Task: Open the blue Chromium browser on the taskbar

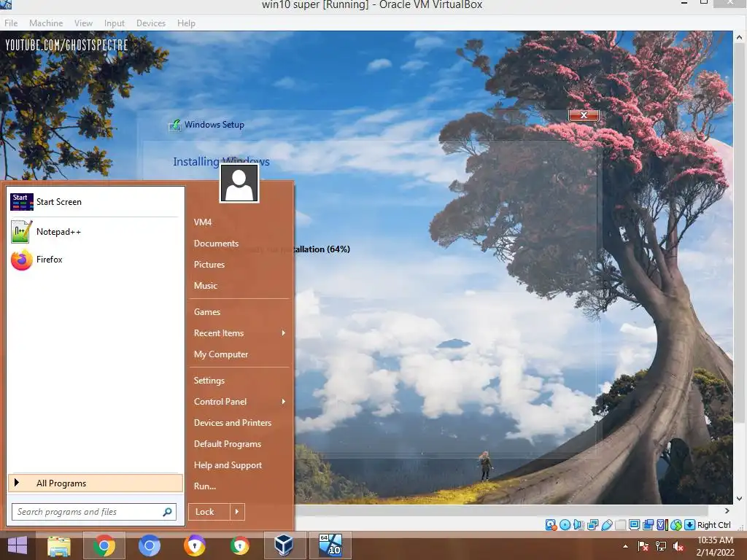Action: [x=149, y=545]
